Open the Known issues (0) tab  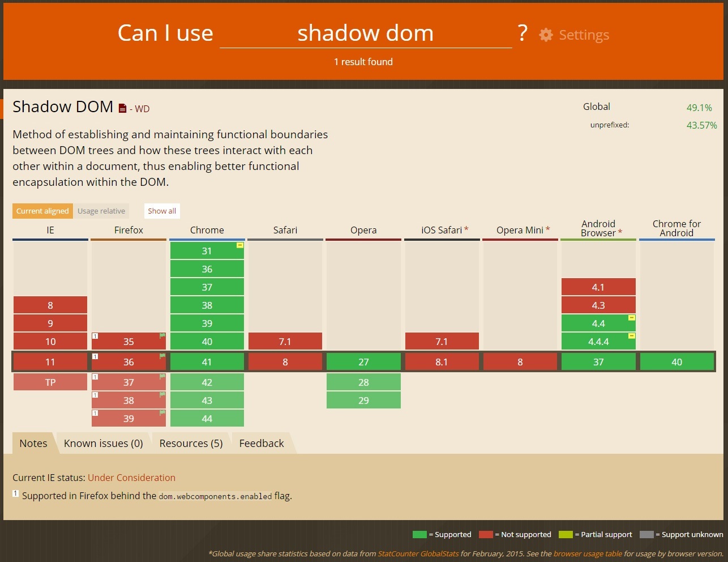(103, 443)
